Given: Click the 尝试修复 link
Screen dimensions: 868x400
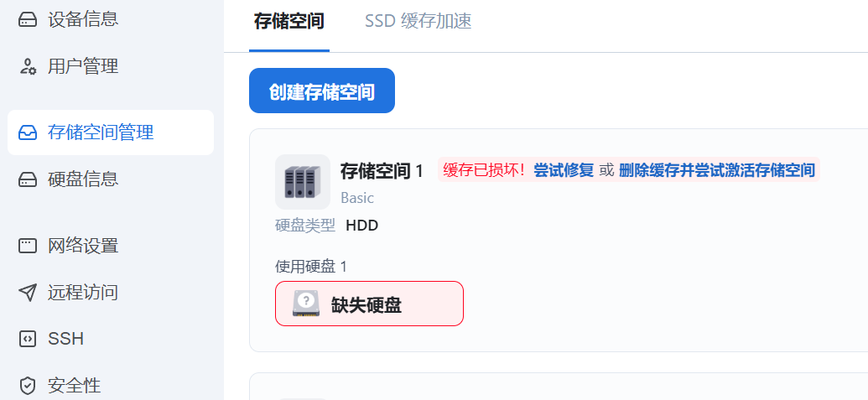Looking at the screenshot, I should [x=564, y=170].
